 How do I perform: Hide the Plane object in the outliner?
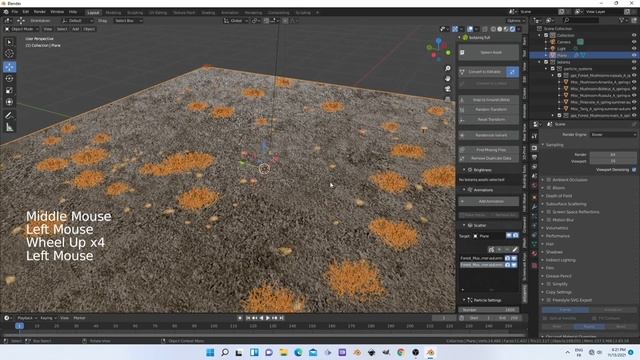pos(634,55)
